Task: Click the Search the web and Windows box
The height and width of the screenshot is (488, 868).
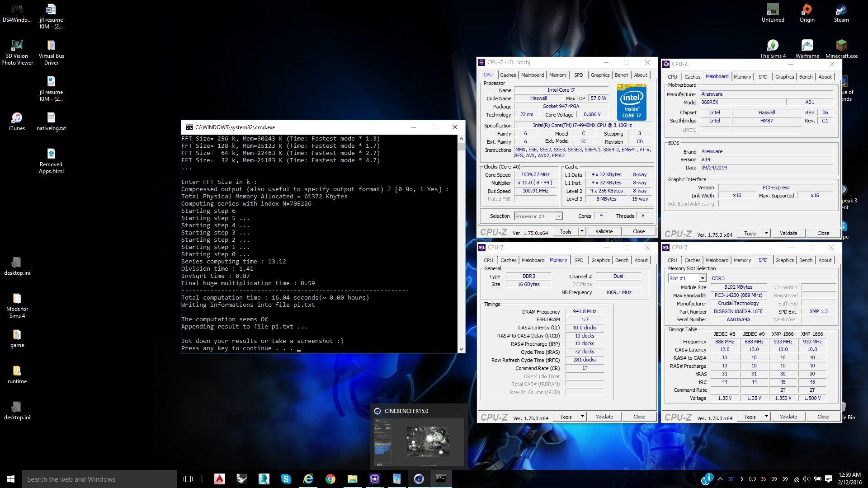Action: 99,479
